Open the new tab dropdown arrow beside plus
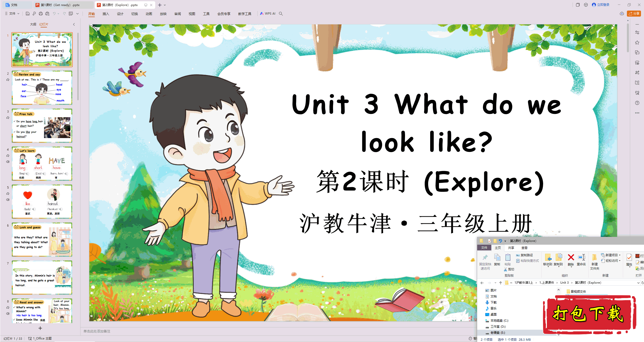The width and height of the screenshot is (644, 342). (x=165, y=5)
